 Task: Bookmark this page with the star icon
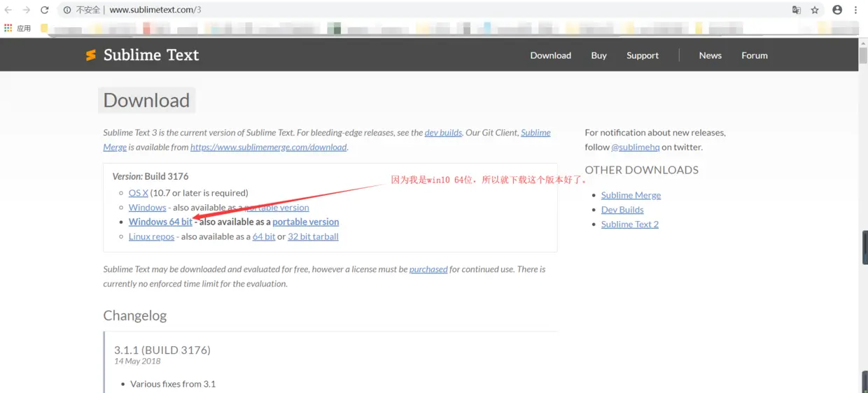pyautogui.click(x=815, y=10)
